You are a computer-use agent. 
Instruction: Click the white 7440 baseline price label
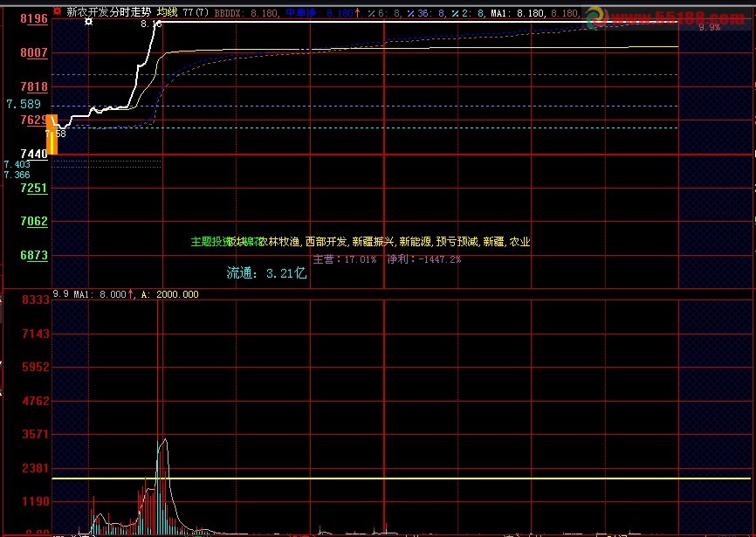coord(34,154)
